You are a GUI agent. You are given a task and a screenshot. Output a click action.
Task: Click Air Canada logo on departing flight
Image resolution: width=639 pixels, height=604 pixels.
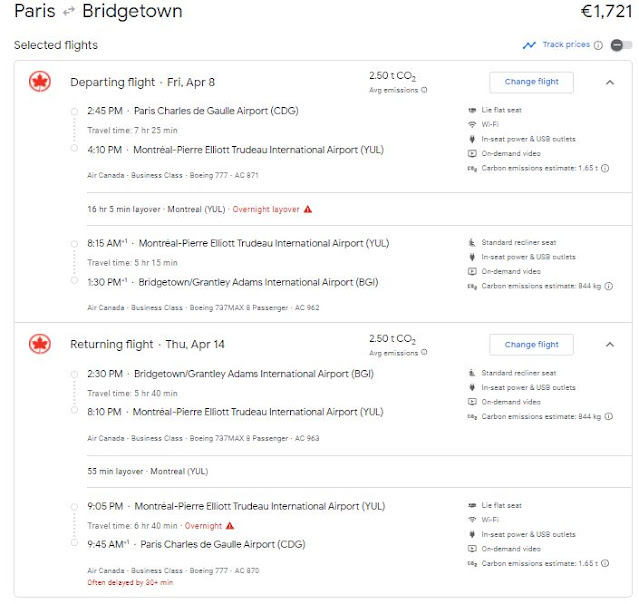point(40,82)
